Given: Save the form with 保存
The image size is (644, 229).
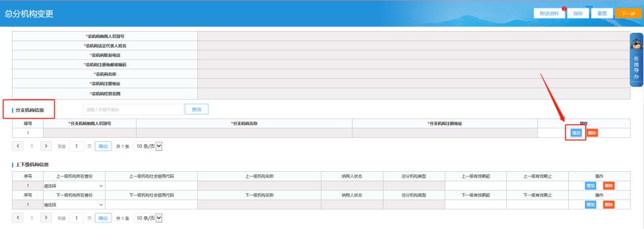Looking at the screenshot, I should (578, 13).
